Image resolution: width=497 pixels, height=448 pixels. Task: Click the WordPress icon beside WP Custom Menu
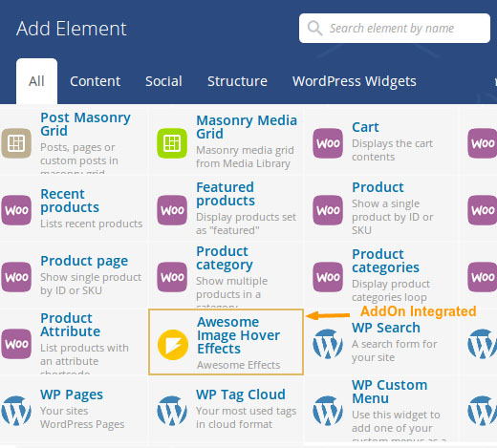click(x=328, y=411)
